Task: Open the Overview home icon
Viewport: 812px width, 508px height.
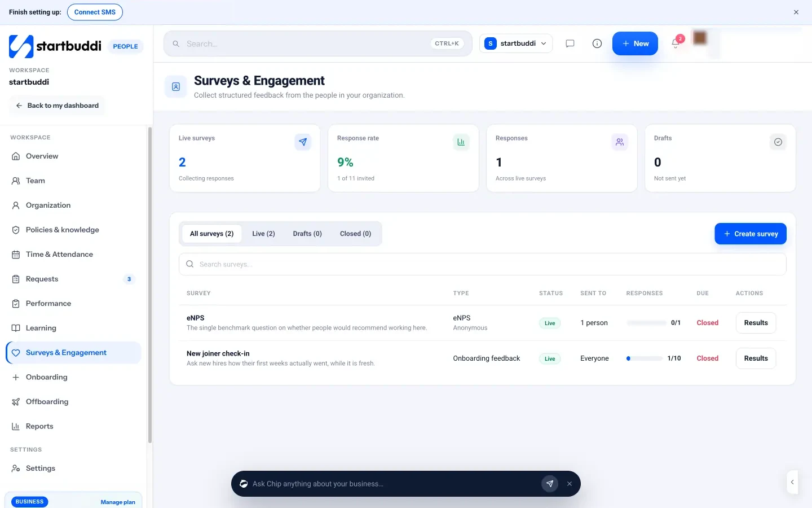Action: [x=16, y=156]
